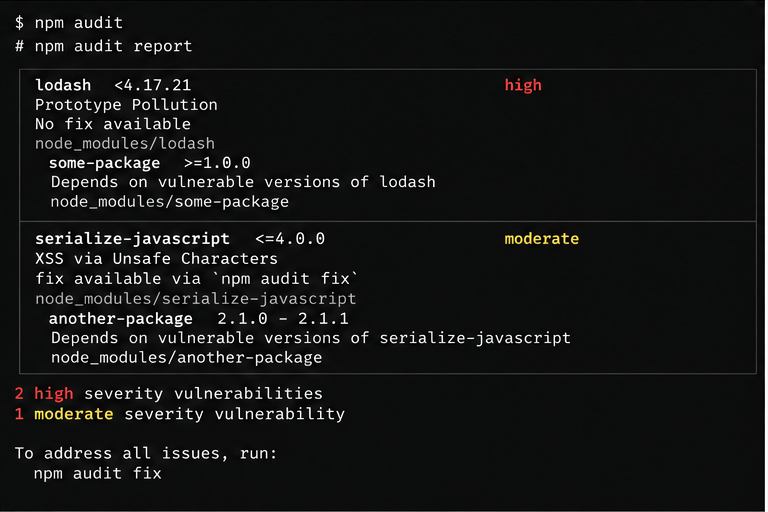
Task: Select the 'lodash' package name
Action: click(63, 85)
